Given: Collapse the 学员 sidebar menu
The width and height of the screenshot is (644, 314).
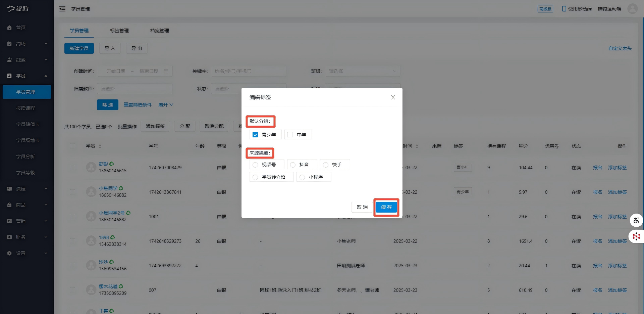Looking at the screenshot, I should click(46, 76).
